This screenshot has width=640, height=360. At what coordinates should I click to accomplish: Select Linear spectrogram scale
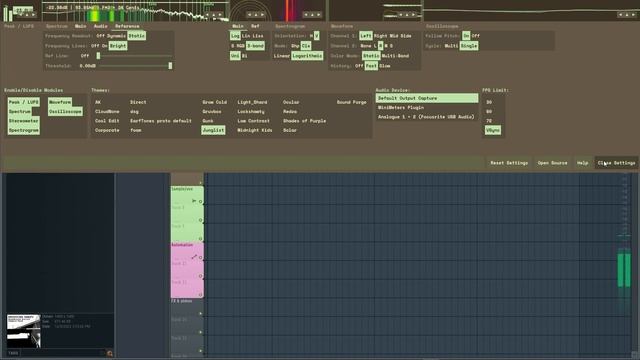282,56
